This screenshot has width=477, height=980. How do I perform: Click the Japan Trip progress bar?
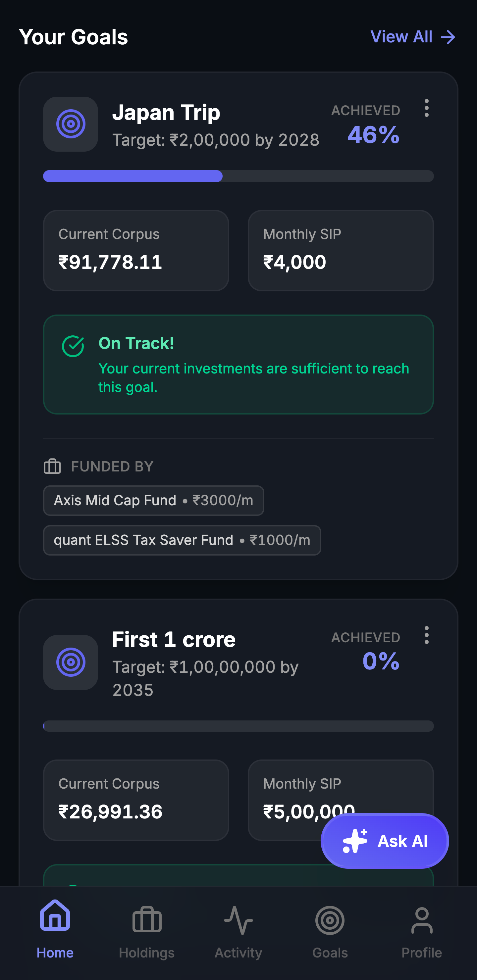(x=238, y=176)
